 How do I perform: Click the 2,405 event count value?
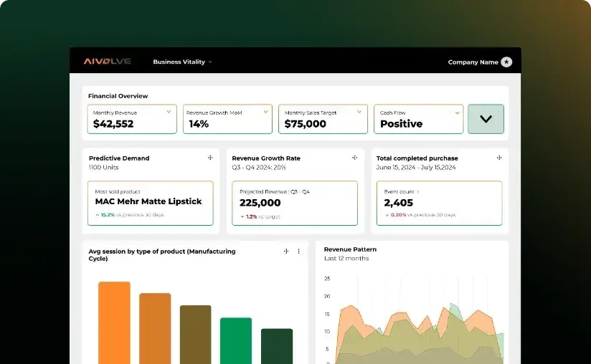398,203
